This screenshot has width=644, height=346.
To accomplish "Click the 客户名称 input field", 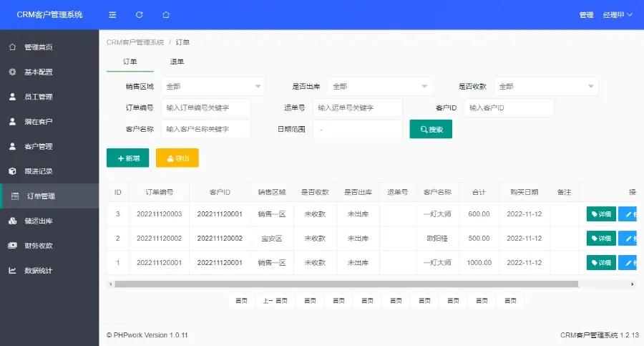I will [206, 129].
